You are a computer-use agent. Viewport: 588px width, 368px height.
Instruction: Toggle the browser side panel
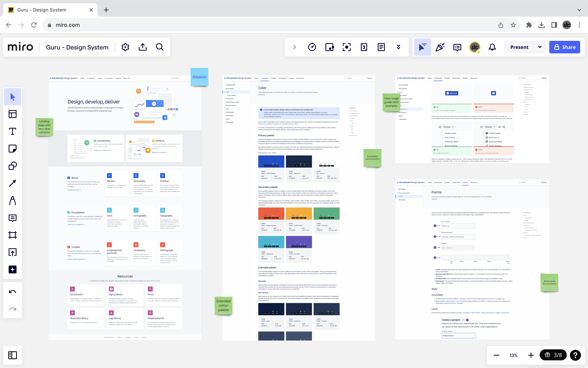click(x=554, y=25)
